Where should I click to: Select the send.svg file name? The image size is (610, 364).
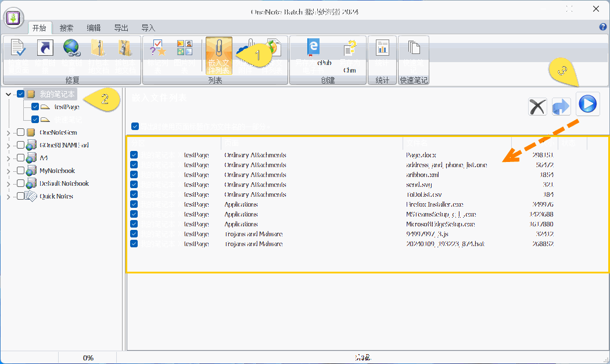pyautogui.click(x=419, y=185)
